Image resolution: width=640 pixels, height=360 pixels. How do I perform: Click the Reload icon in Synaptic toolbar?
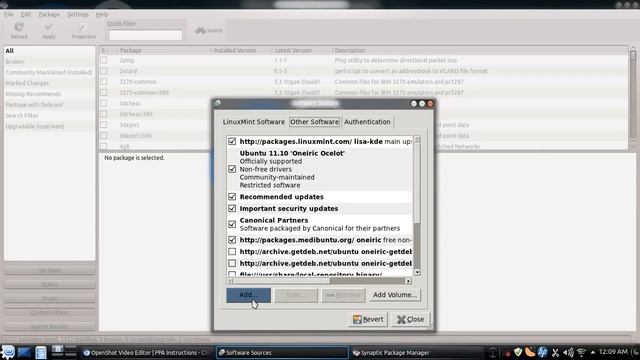pos(19,27)
